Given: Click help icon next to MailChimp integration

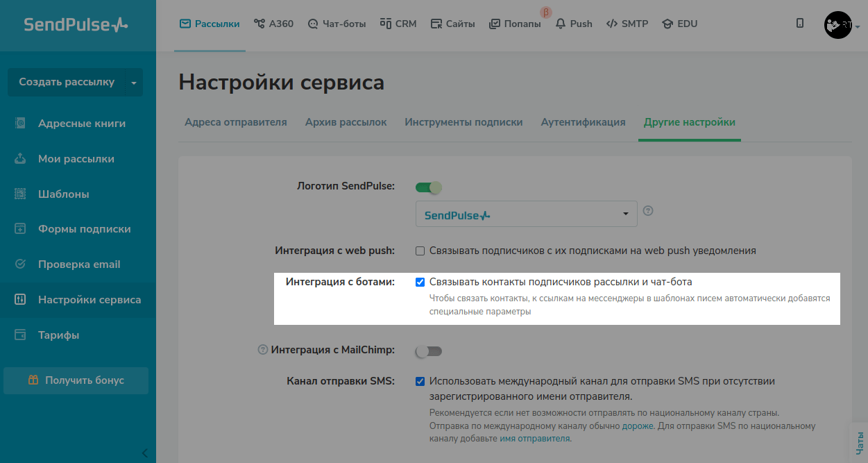Looking at the screenshot, I should (262, 350).
